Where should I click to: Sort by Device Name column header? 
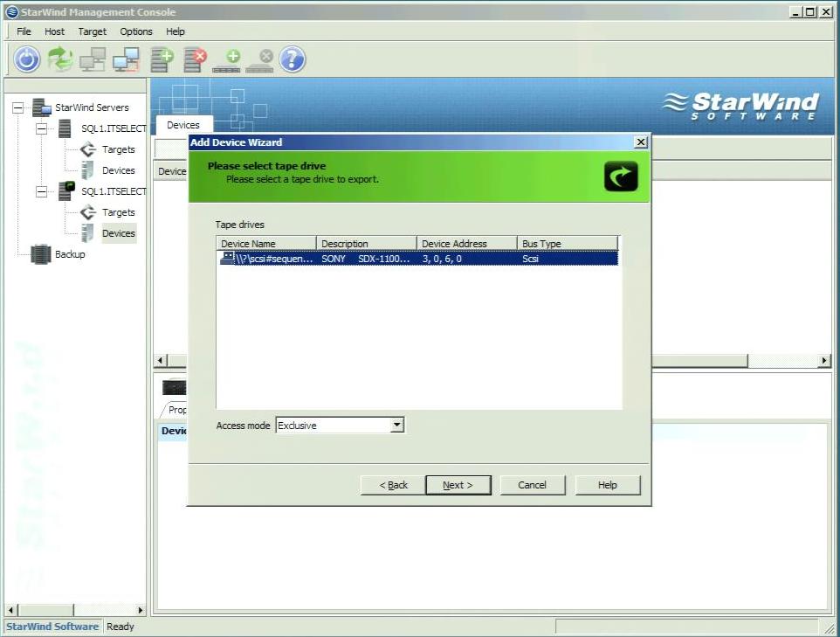[266, 244]
